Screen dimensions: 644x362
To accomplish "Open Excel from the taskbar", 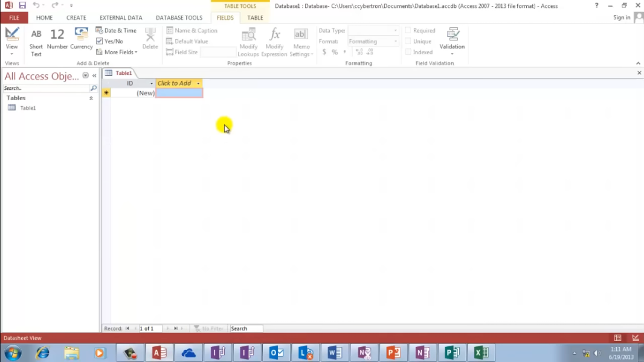I will pos(481,352).
